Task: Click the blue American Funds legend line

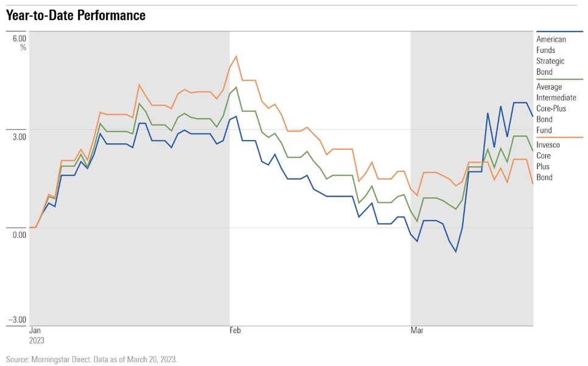Action: (x=559, y=31)
